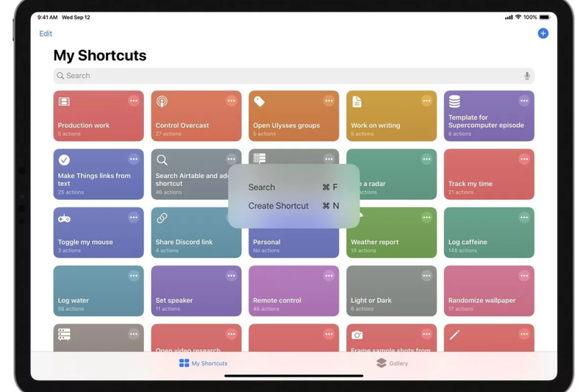Select the My Shortcuts tab

click(204, 363)
